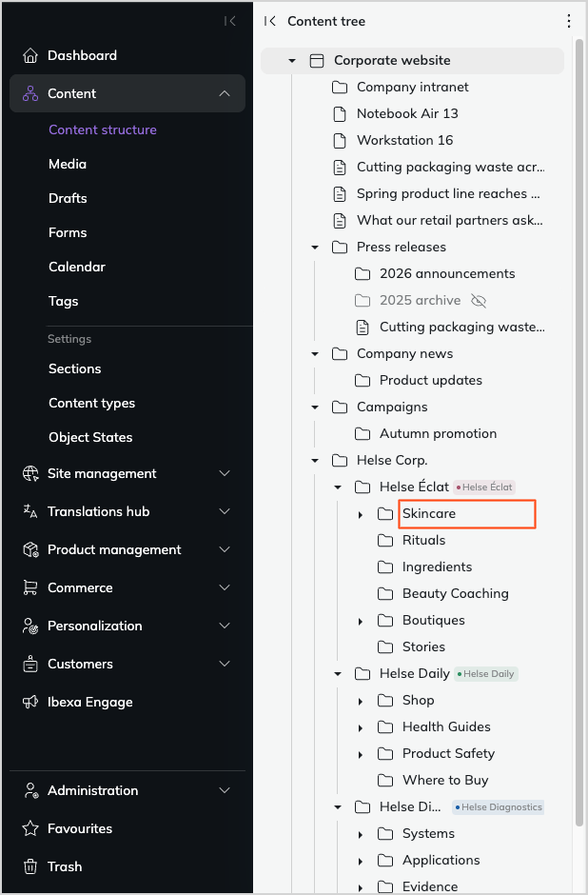Click the Translations hub language icon
Screen dimensions: 588x895
30,511
